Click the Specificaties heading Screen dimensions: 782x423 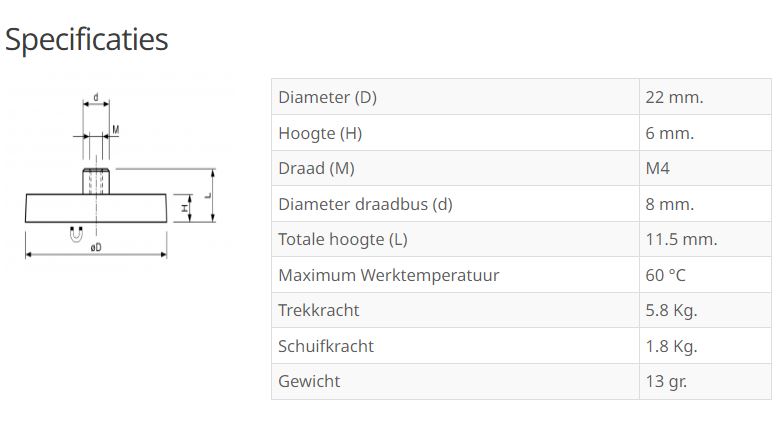pyautogui.click(x=86, y=39)
